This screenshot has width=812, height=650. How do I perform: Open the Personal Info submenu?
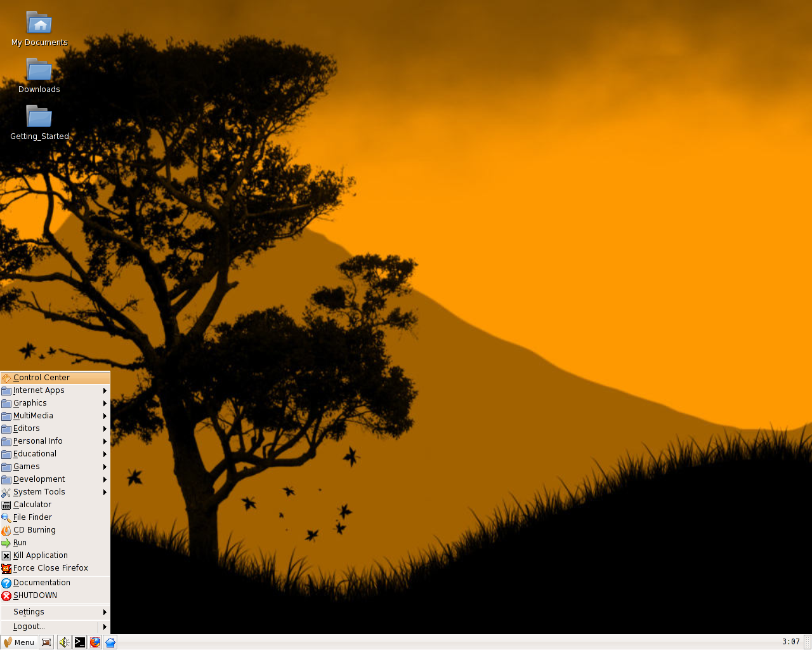(x=55, y=441)
